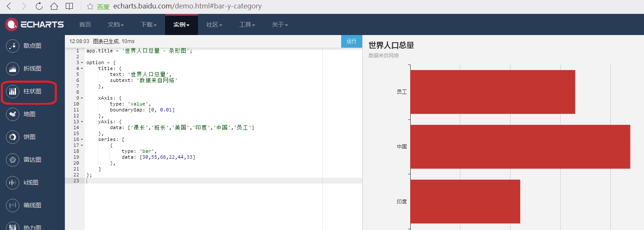This screenshot has height=230, width=644.
Task: Collapse the object block at line 17
Action: coord(82,145)
